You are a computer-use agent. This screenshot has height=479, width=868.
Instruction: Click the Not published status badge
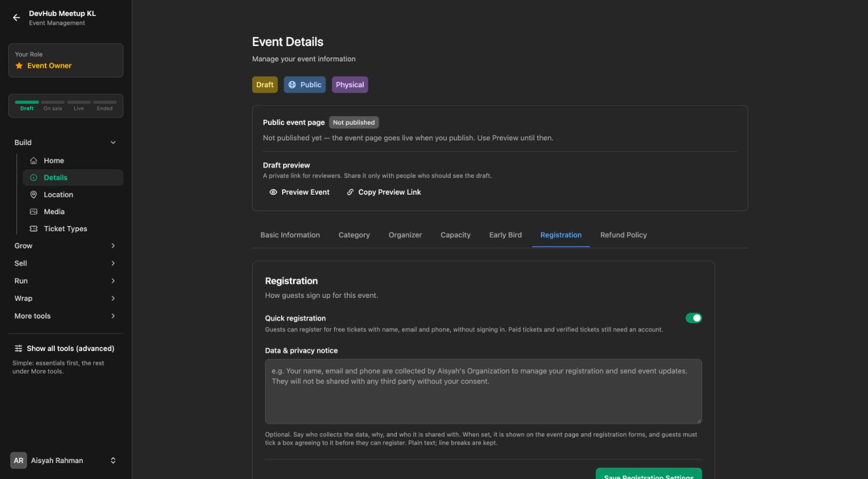[354, 123]
